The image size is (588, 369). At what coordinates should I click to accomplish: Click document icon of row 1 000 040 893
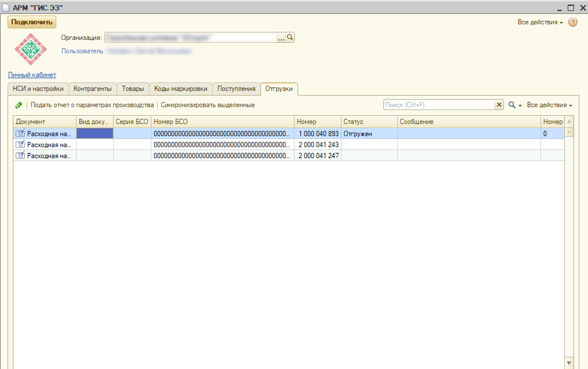(20, 134)
